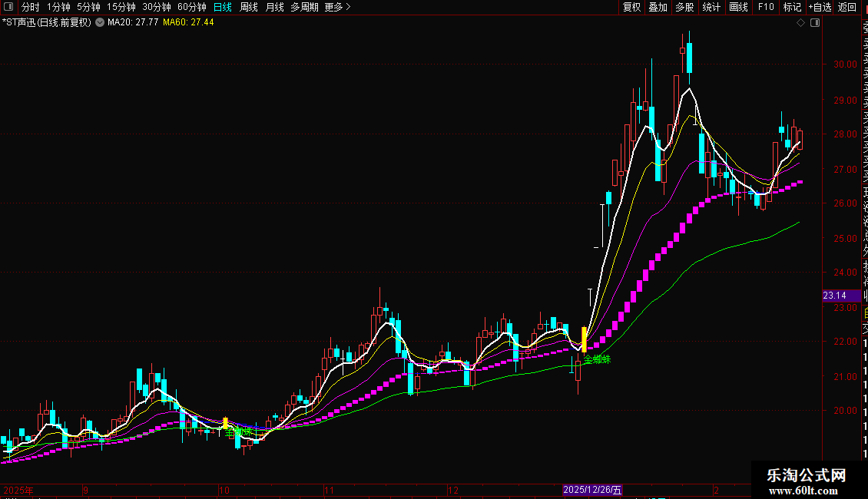The width and height of the screenshot is (868, 499).
Task: Switch to 月线 monthly chart
Action: (274, 7)
